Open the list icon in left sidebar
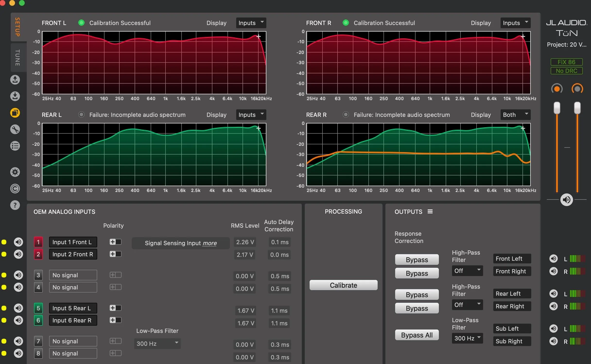The width and height of the screenshot is (591, 364). point(15,146)
